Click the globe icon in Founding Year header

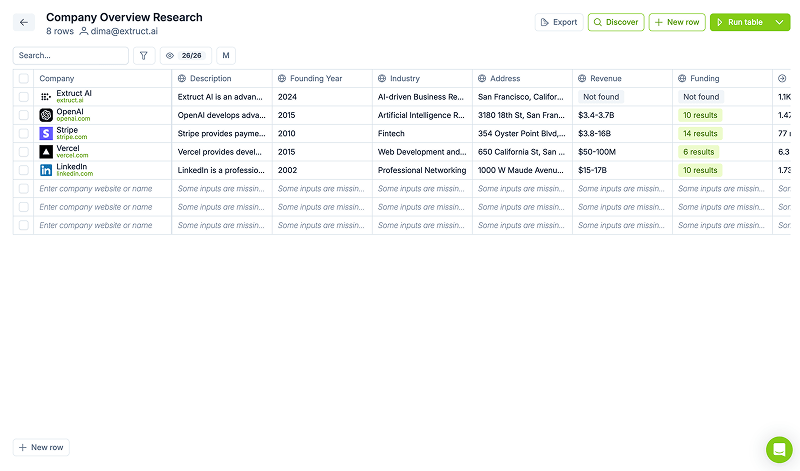tap(282, 79)
